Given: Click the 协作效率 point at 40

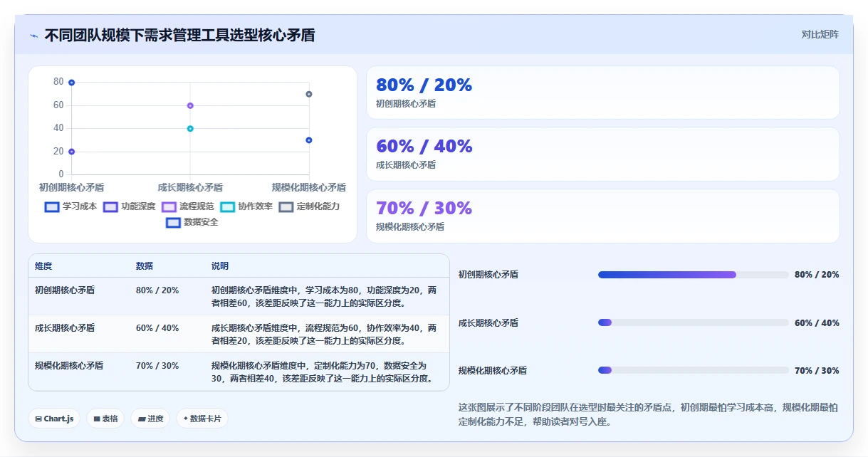Looking at the screenshot, I should (x=190, y=129).
